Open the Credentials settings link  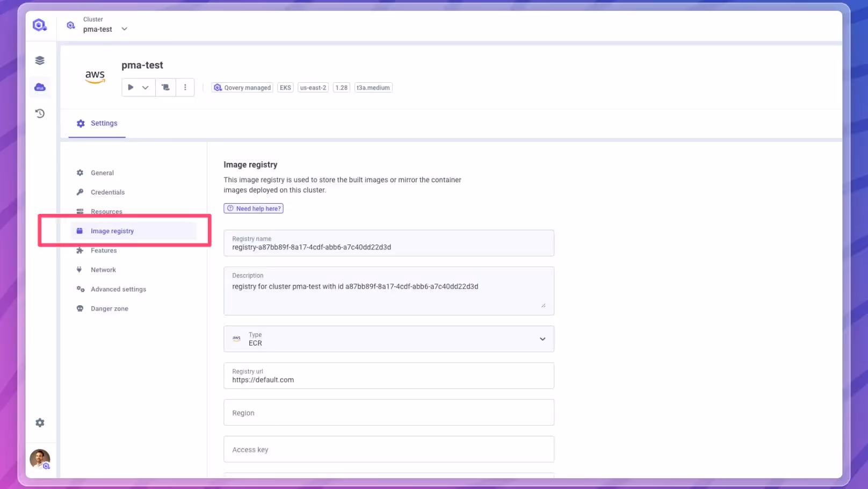tap(107, 192)
